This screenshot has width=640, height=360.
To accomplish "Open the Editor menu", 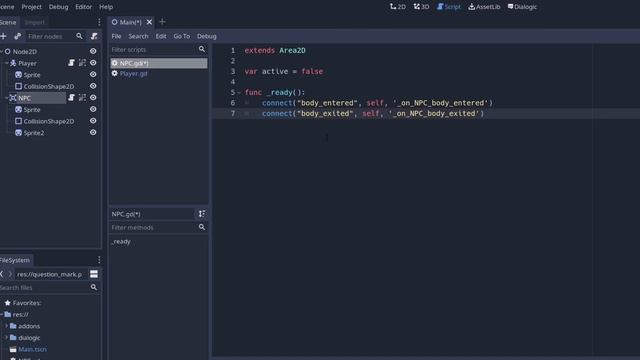I will click(x=84, y=7).
